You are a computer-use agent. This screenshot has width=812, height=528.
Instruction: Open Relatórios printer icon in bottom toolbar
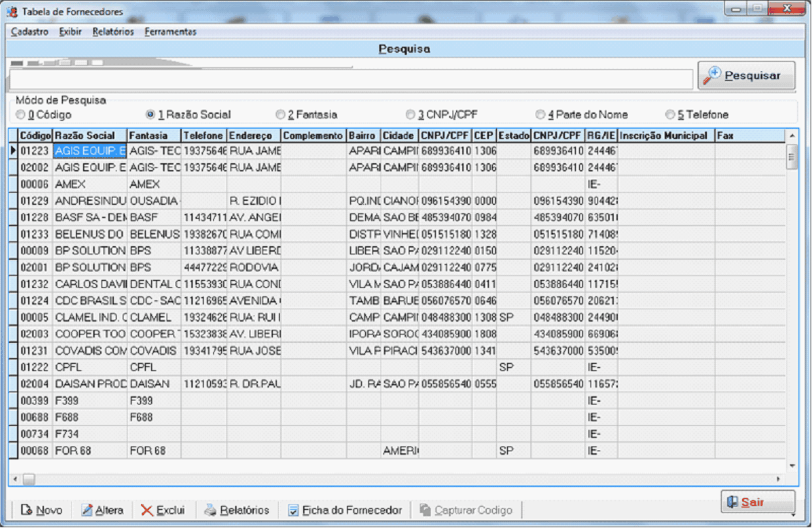(x=210, y=510)
